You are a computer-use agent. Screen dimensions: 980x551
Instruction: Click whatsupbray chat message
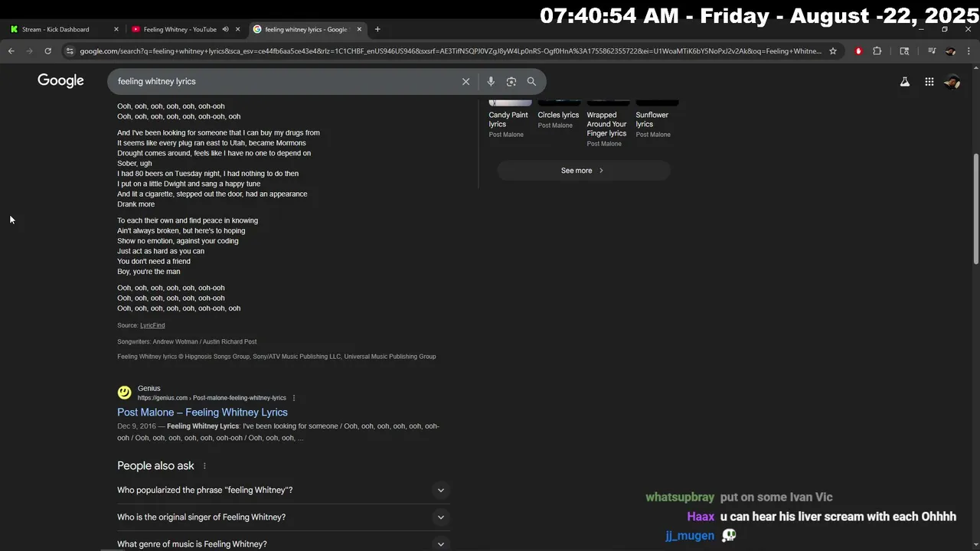point(739,497)
